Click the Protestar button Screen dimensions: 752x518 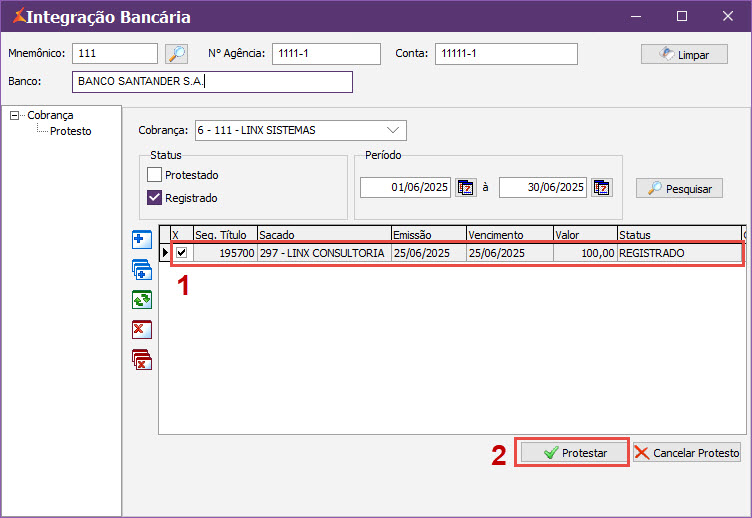coord(574,452)
